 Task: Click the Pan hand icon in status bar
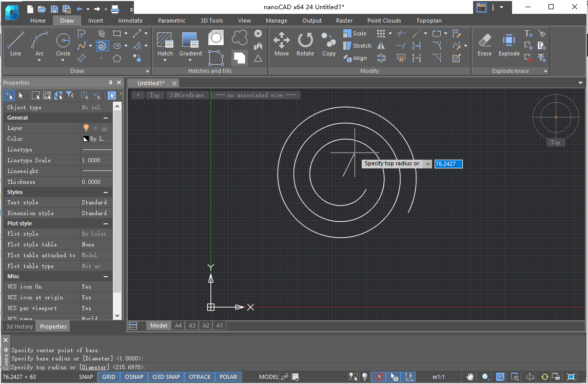[x=470, y=377]
